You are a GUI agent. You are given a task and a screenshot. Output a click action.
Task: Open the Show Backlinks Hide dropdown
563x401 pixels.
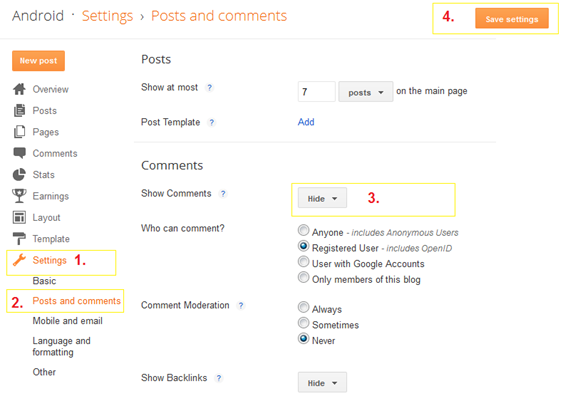pyautogui.click(x=322, y=382)
